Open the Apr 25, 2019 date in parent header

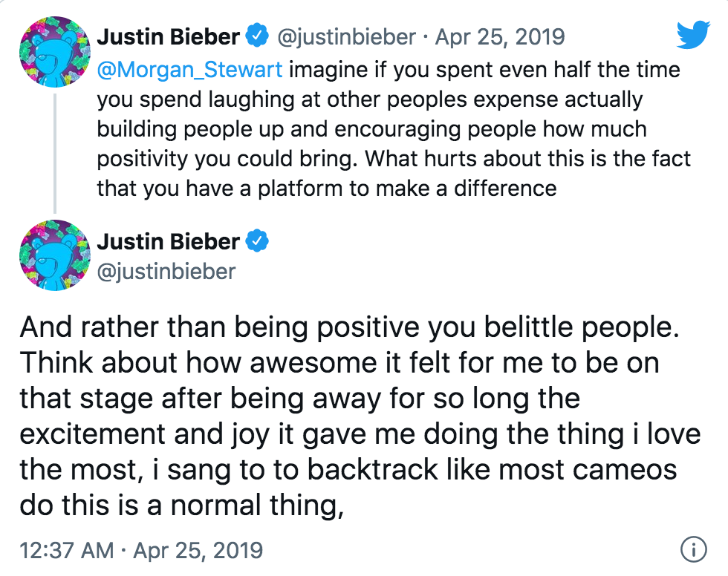tap(500, 36)
